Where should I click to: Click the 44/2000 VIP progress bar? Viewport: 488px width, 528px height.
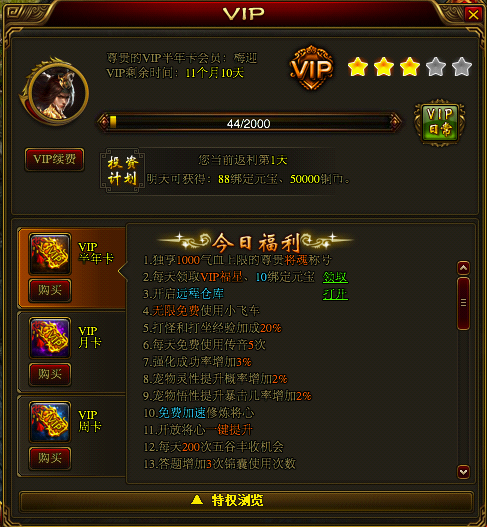249,123
